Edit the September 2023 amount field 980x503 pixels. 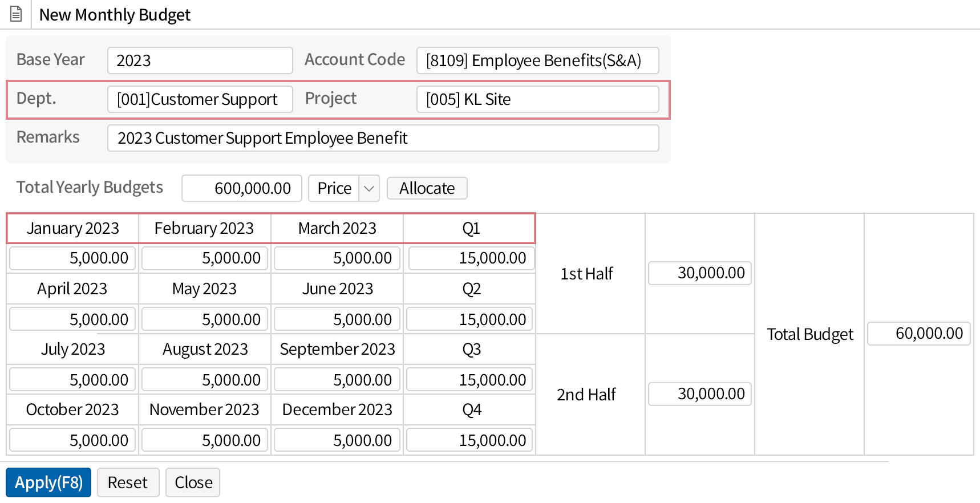point(337,380)
